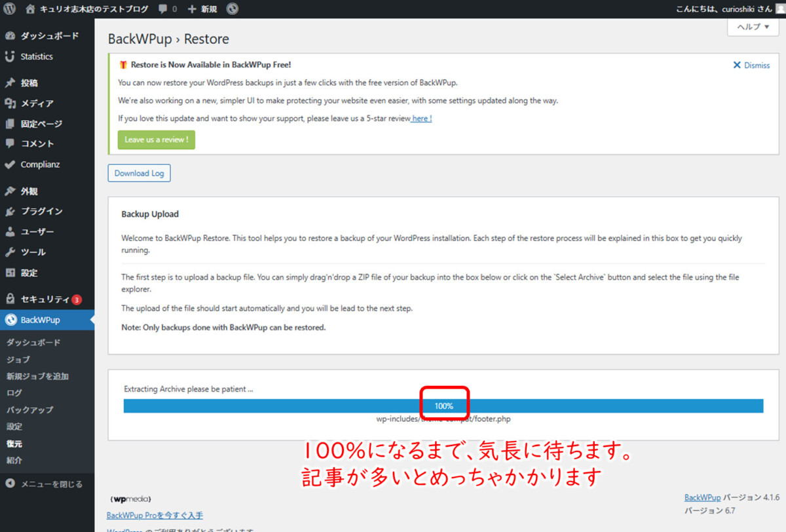Open BackWPup submenu ジョブ
Image resolution: width=786 pixels, height=532 pixels.
click(x=18, y=360)
